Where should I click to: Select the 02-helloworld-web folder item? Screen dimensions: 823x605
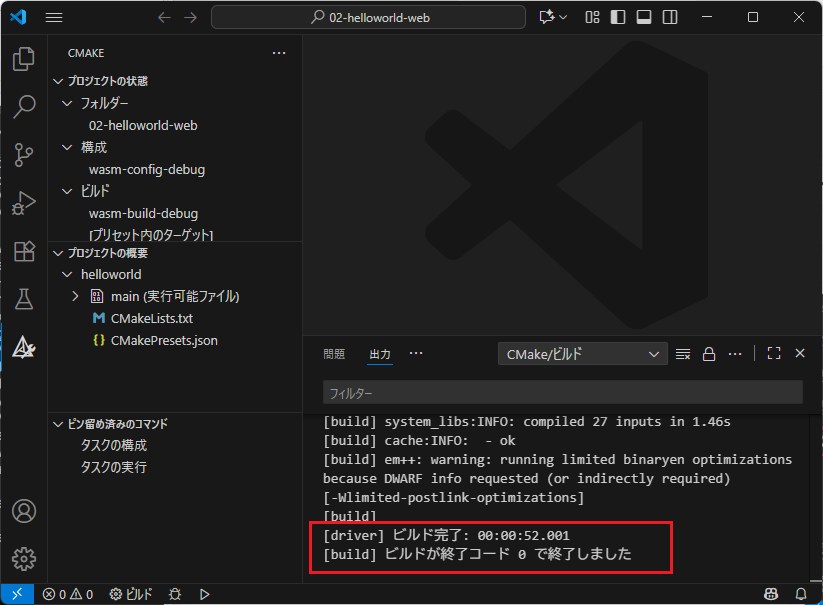[x=143, y=125]
